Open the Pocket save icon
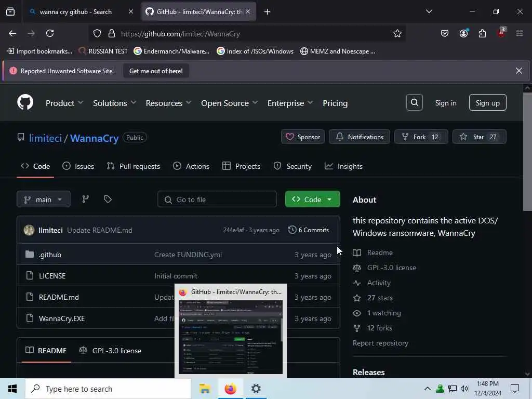The image size is (532, 399). [445, 33]
